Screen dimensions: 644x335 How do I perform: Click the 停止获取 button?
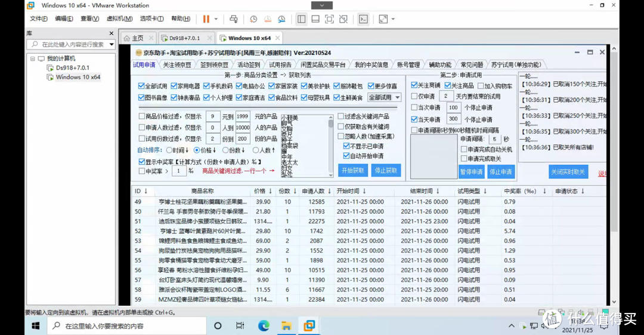tap(386, 170)
